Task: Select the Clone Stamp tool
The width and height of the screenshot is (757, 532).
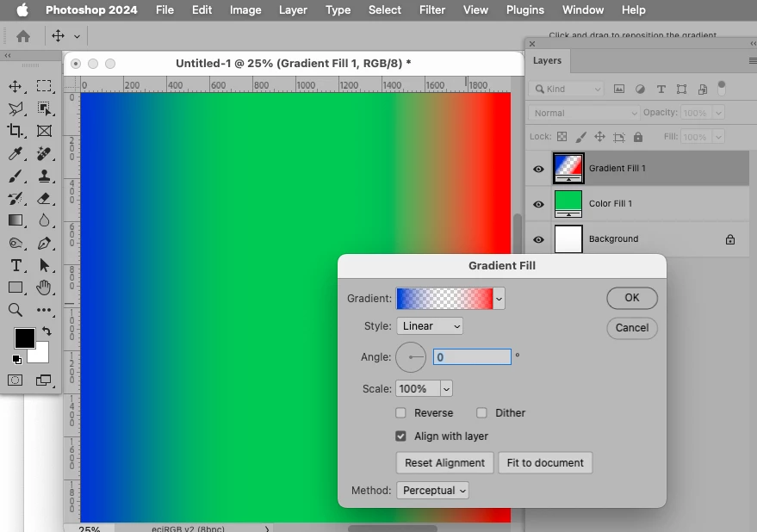Action: coord(43,176)
